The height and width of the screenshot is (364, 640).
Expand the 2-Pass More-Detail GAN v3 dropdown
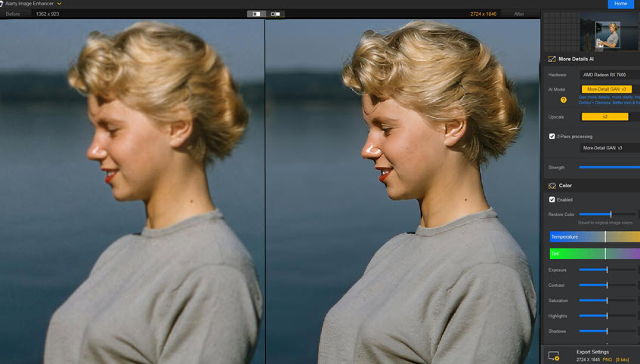click(x=609, y=148)
